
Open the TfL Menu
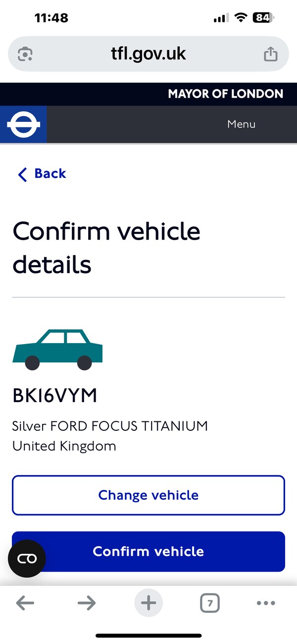click(241, 124)
